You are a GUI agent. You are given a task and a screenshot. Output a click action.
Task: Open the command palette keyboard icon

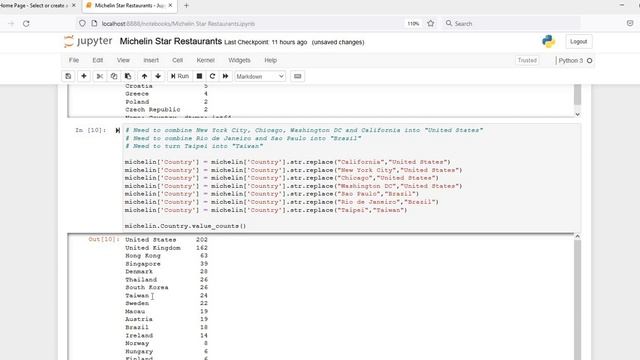[x=298, y=76]
